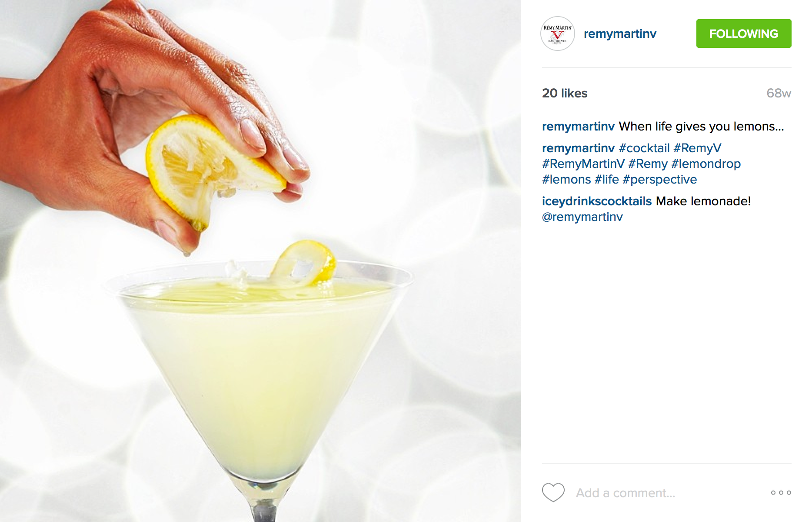Viewport: 812px width, 522px height.
Task: Open the #perspective hashtag
Action: pyautogui.click(x=659, y=180)
